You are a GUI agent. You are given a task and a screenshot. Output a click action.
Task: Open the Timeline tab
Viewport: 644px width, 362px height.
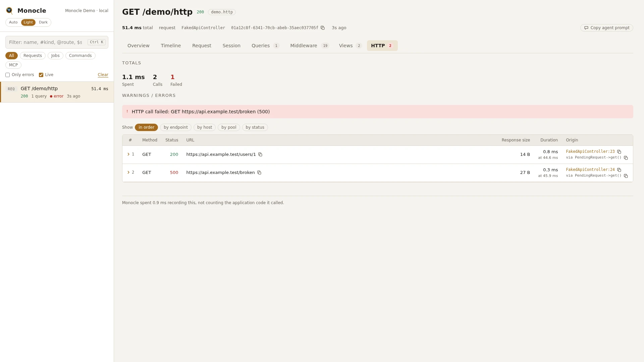pyautogui.click(x=171, y=46)
